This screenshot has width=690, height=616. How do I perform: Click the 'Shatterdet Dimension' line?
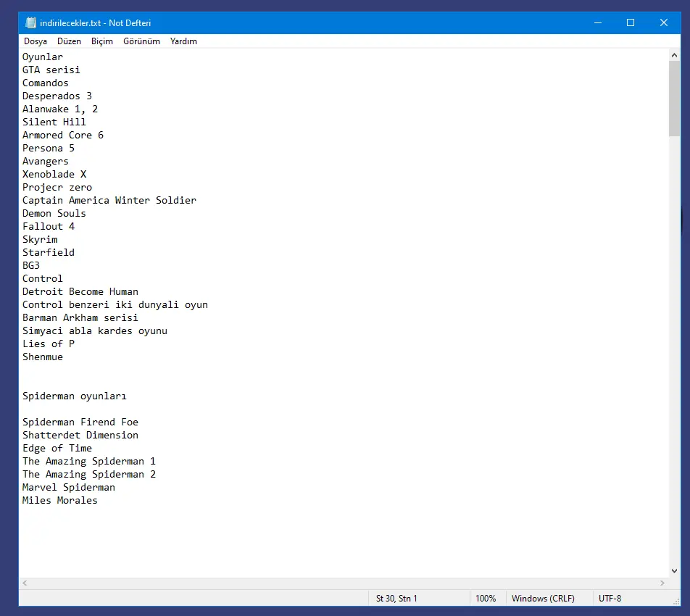point(80,435)
